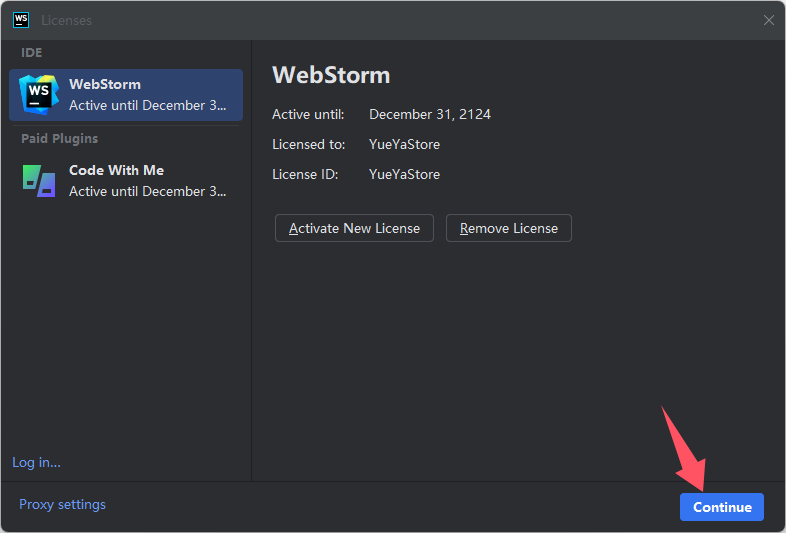Image resolution: width=786 pixels, height=533 pixels.
Task: Click the Activate New License button
Action: 354,228
